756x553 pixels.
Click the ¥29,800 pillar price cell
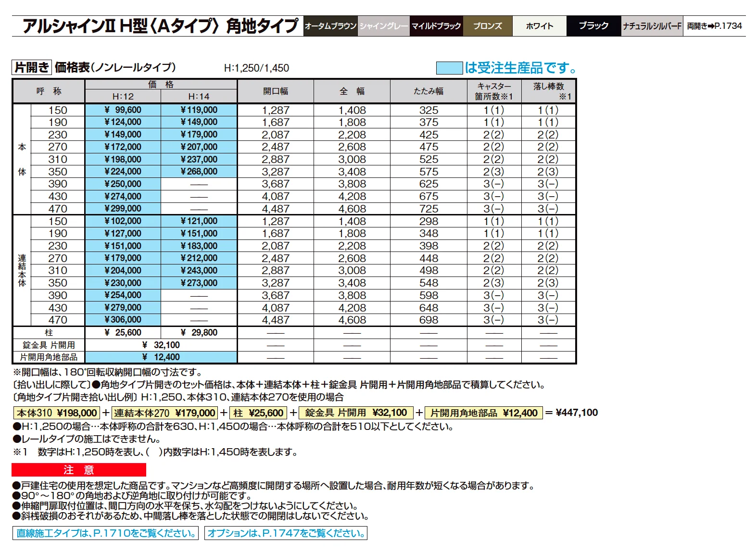199,332
